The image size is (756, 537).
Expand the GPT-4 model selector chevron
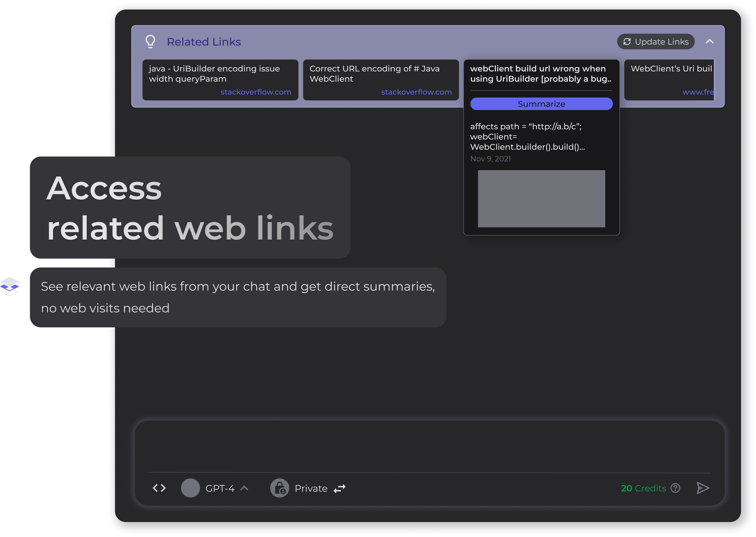coord(244,488)
